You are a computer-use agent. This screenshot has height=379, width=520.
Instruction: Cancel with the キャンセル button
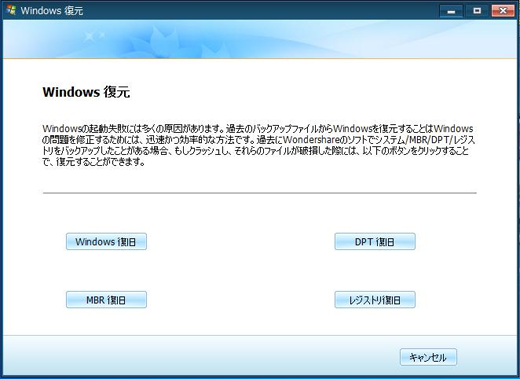point(428,357)
